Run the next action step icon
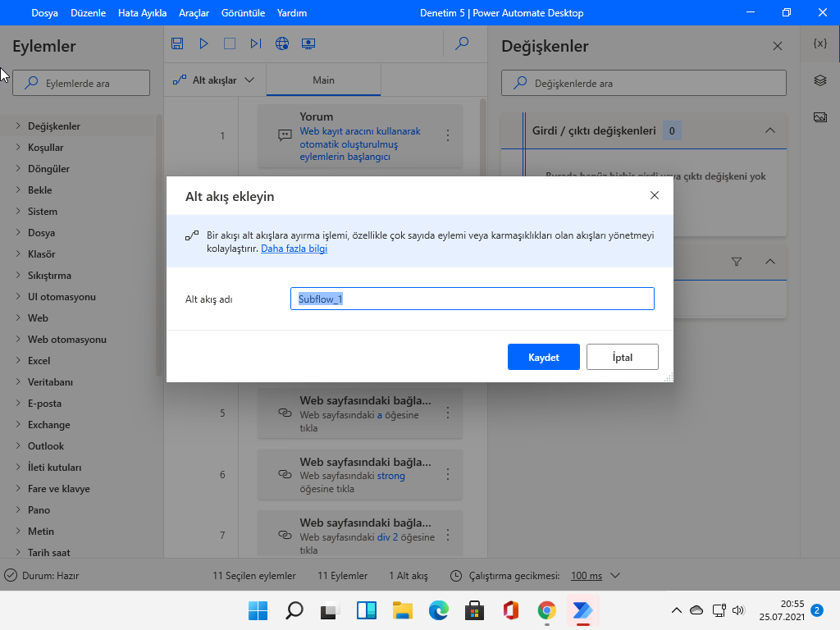The image size is (840, 630). (256, 43)
